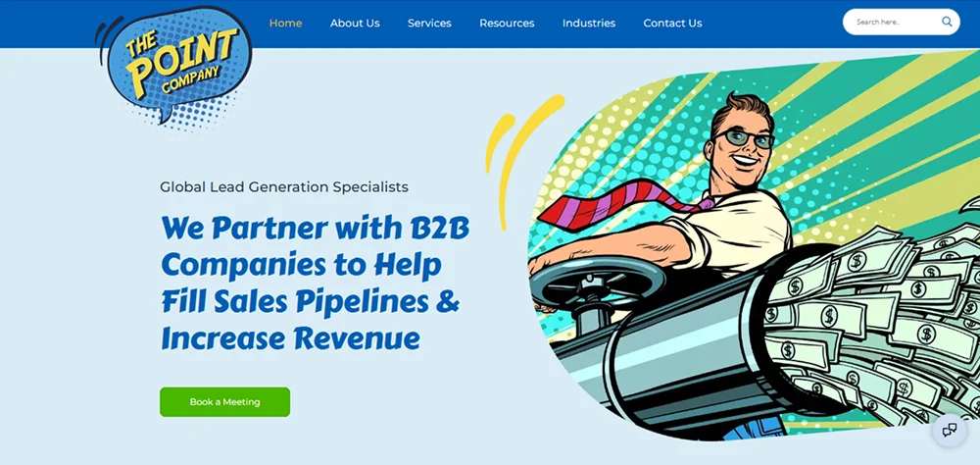Click the Global Lead Generation Specialists subtitle

pyautogui.click(x=284, y=186)
